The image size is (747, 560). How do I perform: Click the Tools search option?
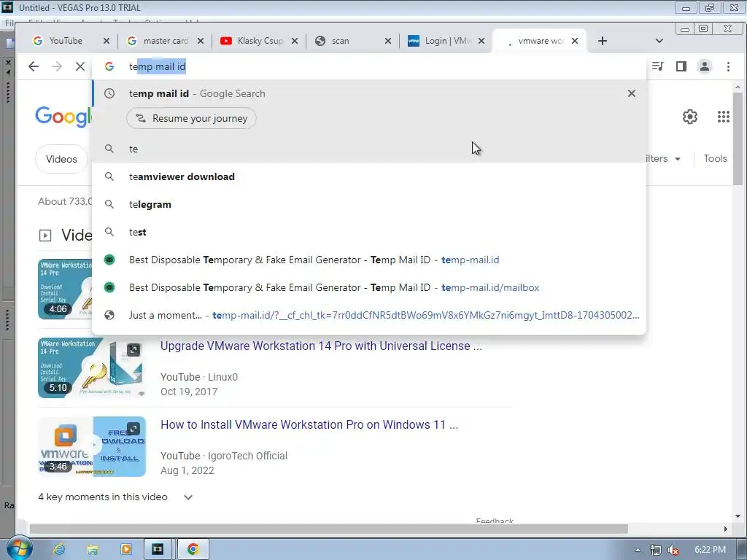[715, 158]
